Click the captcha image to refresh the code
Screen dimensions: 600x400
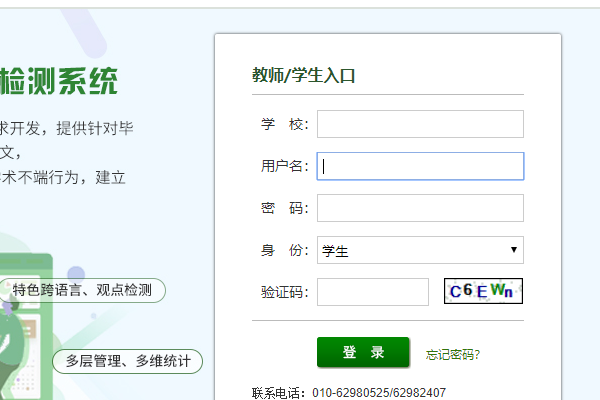[484, 291]
